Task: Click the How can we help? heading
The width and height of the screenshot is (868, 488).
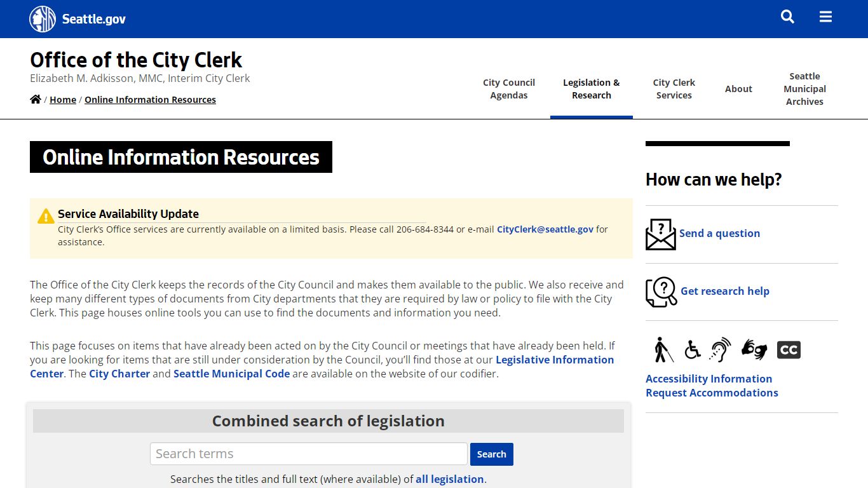Action: click(x=714, y=180)
